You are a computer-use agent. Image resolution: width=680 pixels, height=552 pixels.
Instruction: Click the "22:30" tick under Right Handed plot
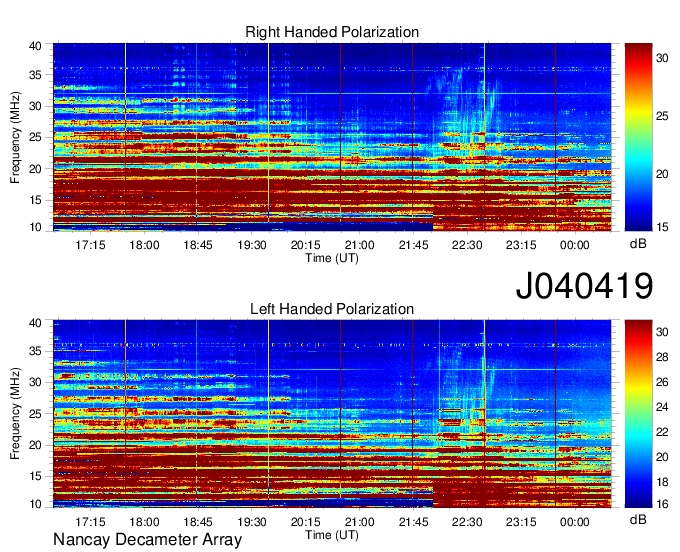point(467,245)
